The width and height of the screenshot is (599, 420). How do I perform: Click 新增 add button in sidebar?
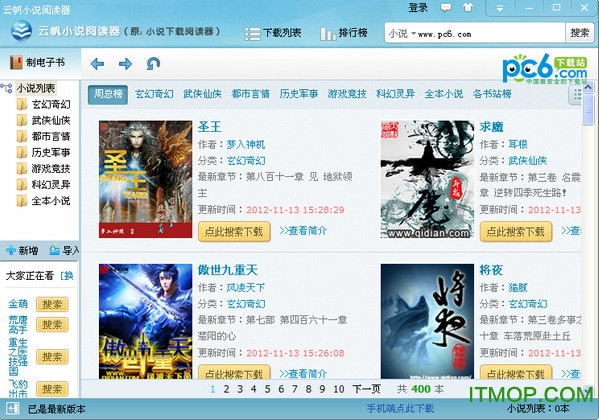[23, 251]
